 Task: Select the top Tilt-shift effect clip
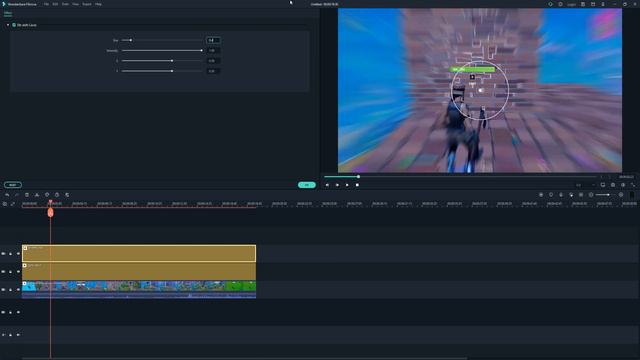click(139, 253)
